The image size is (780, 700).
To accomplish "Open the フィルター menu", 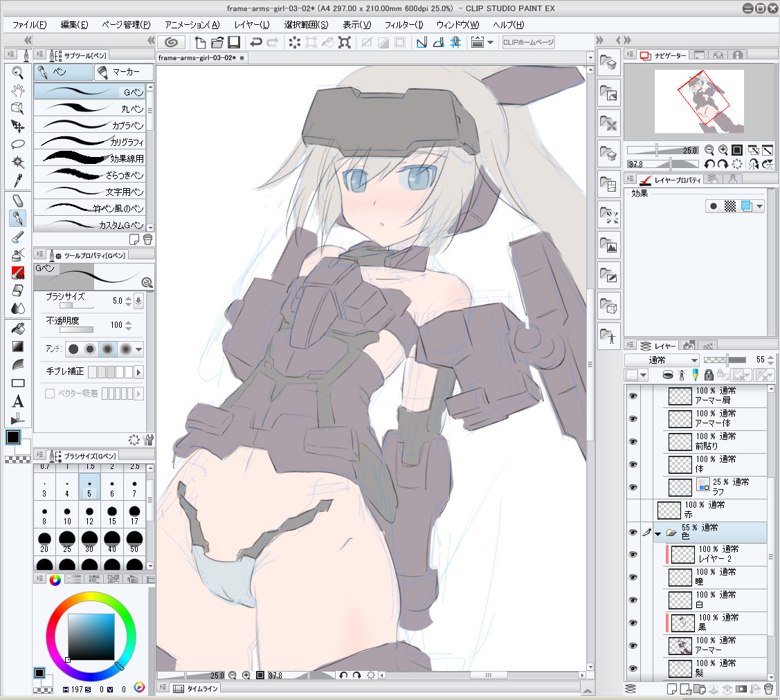I will point(403,25).
